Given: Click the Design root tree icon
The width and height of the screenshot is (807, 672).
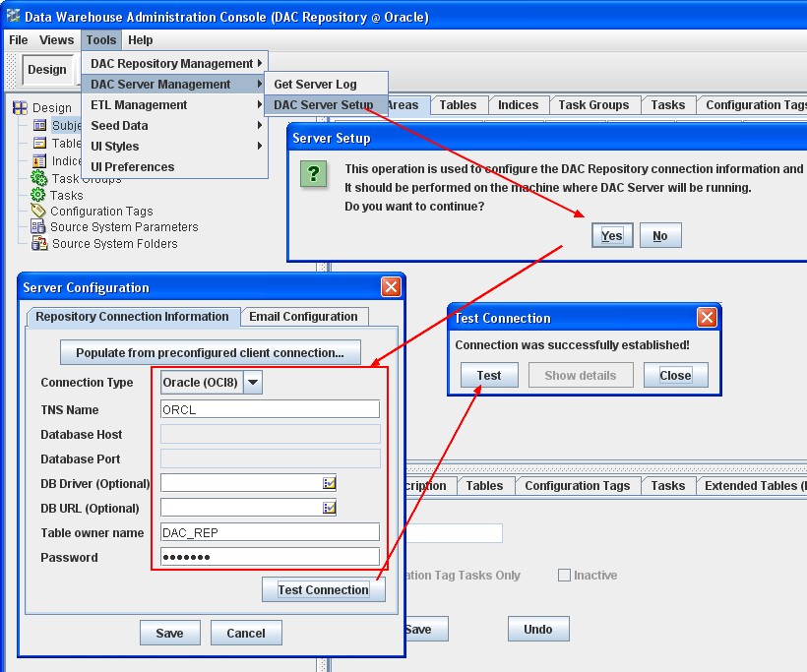Looking at the screenshot, I should coord(20,107).
